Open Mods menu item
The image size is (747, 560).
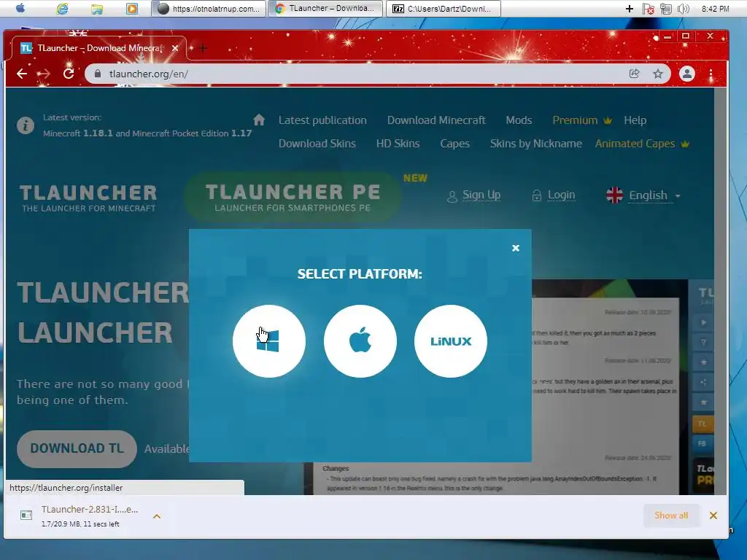519,120
